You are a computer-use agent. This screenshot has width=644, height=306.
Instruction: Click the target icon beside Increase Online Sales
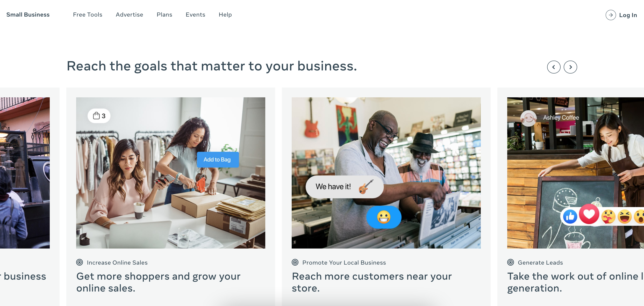[80, 262]
